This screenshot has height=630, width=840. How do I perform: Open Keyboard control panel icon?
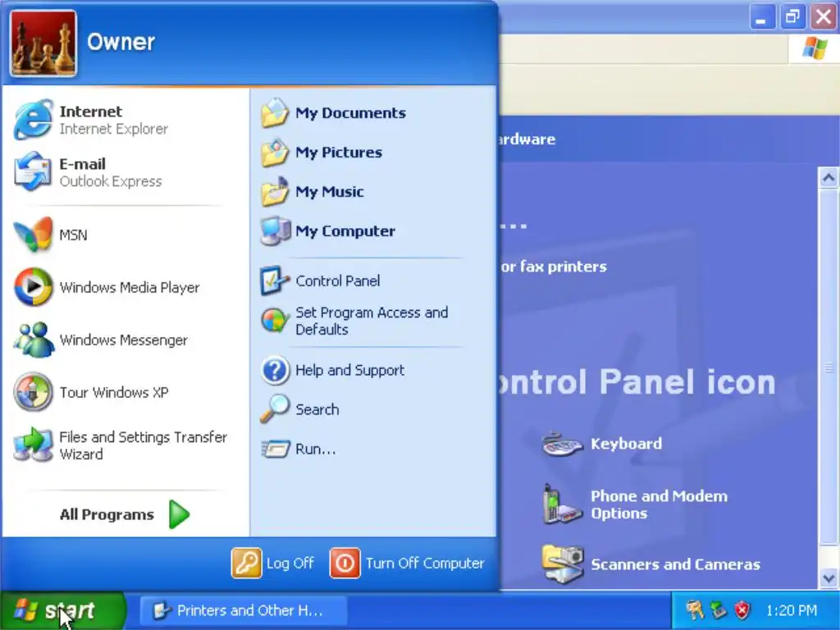click(602, 444)
